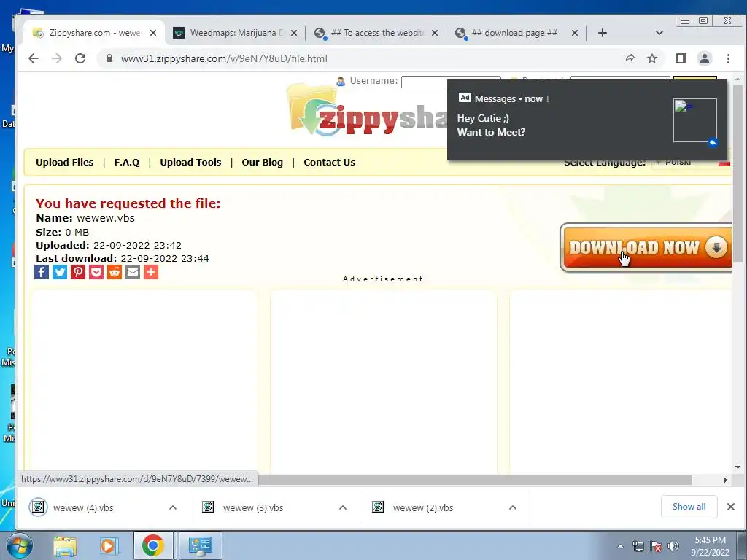Open Chrome profile avatar menu
Viewport: 747px width, 560px height.
(x=704, y=58)
